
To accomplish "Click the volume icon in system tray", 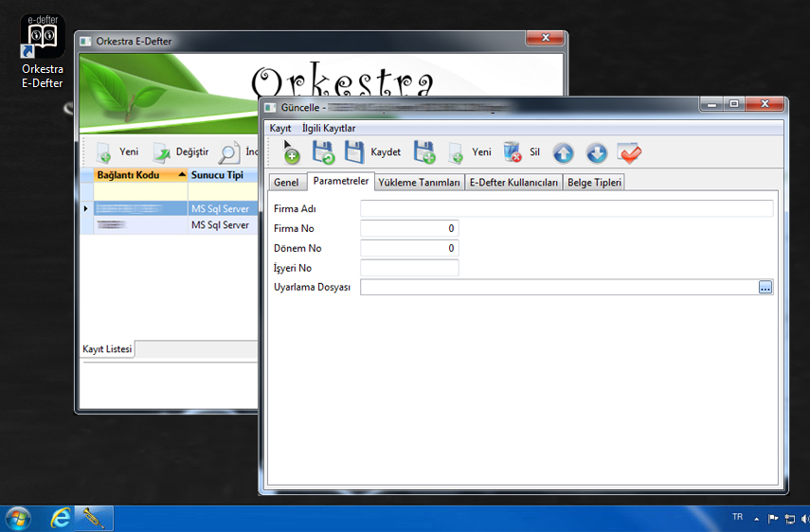I will pos(805,519).
